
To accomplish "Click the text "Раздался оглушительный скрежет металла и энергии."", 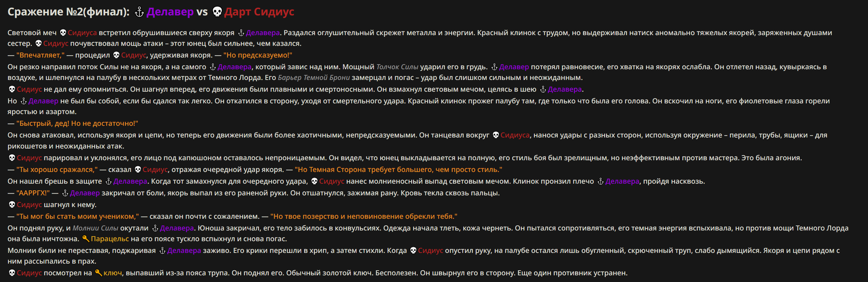I will click(x=380, y=33).
